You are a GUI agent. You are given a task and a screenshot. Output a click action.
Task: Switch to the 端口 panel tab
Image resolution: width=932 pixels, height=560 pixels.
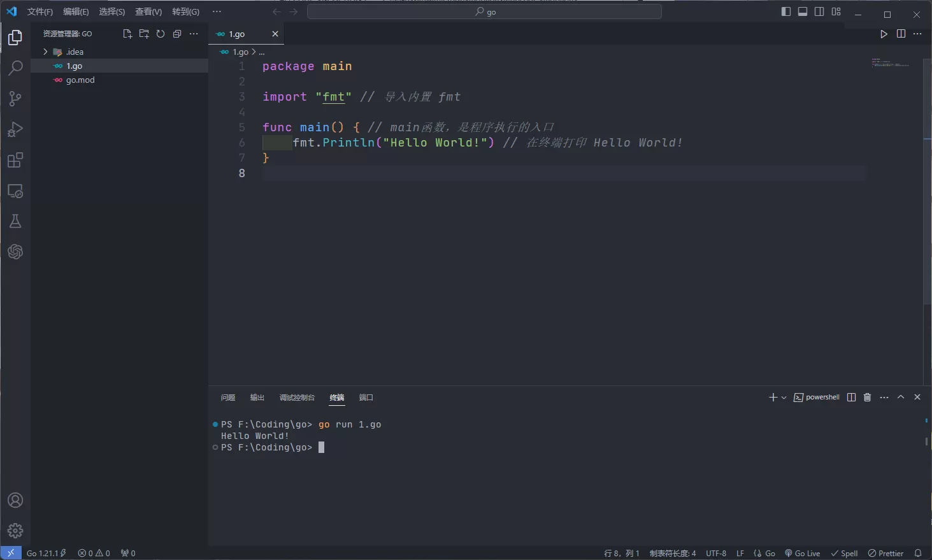(366, 397)
